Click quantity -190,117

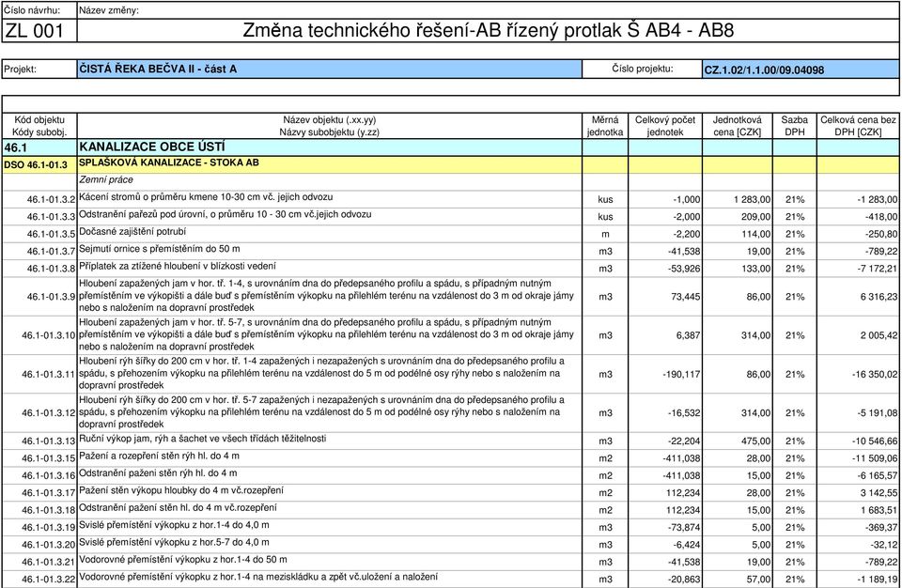tap(682, 375)
